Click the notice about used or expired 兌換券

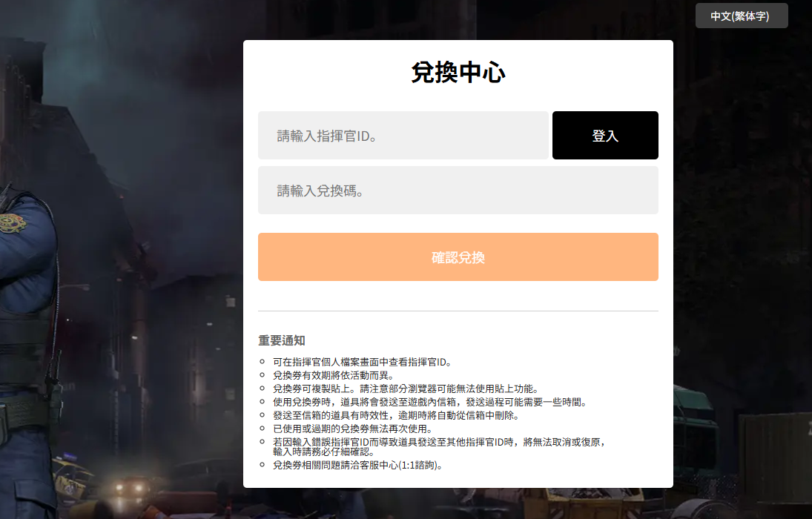click(351, 429)
